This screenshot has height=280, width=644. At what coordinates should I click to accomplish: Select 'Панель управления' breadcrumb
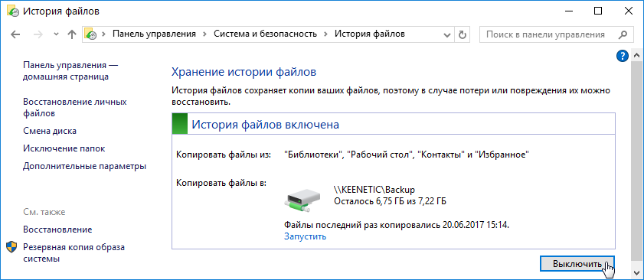[x=154, y=34]
